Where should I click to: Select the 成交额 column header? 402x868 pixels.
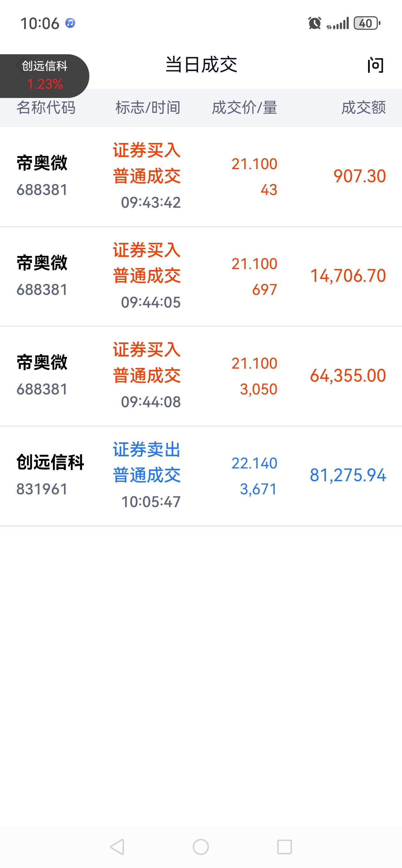pyautogui.click(x=364, y=108)
